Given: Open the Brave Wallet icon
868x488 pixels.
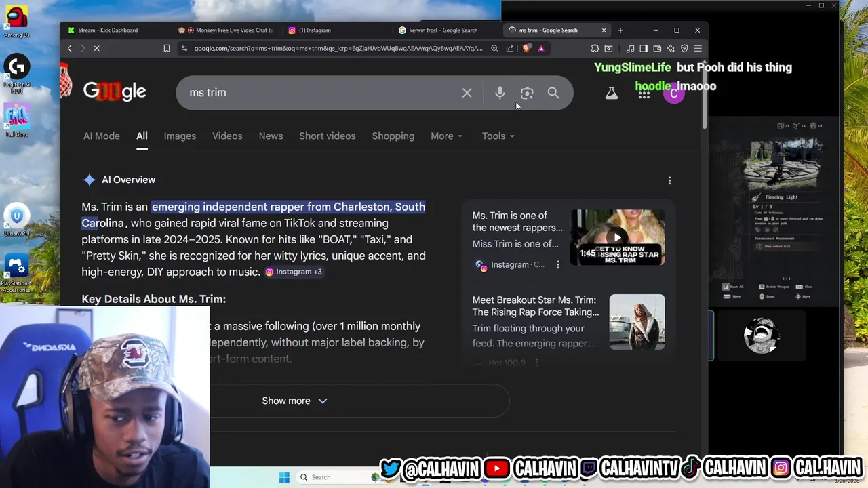Looking at the screenshot, I should point(657,48).
